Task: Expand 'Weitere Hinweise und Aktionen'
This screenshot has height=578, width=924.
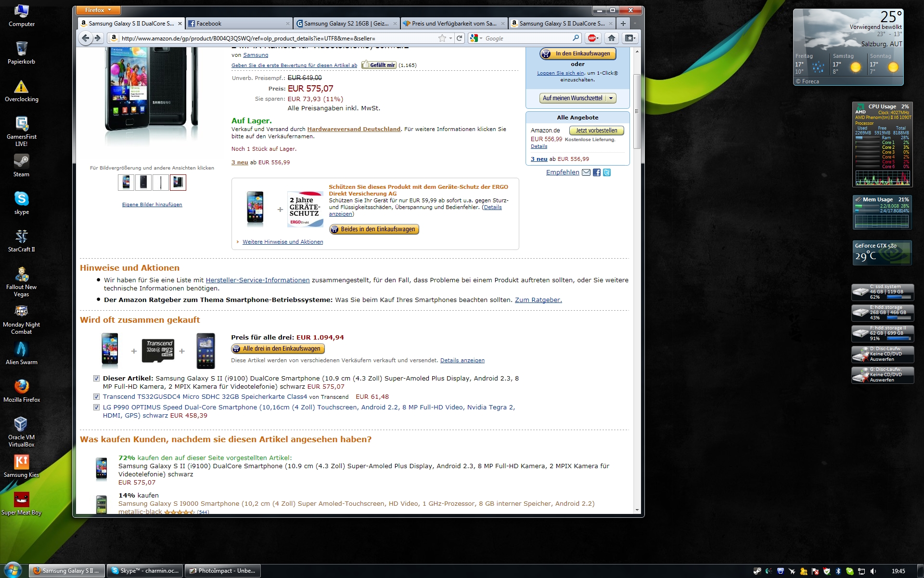Action: click(282, 242)
